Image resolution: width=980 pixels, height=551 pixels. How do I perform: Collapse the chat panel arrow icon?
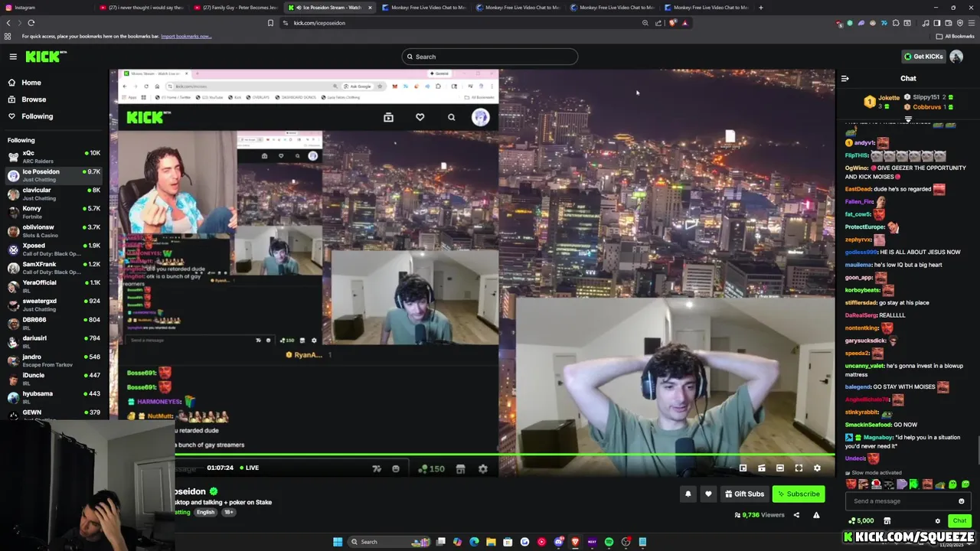(x=844, y=78)
